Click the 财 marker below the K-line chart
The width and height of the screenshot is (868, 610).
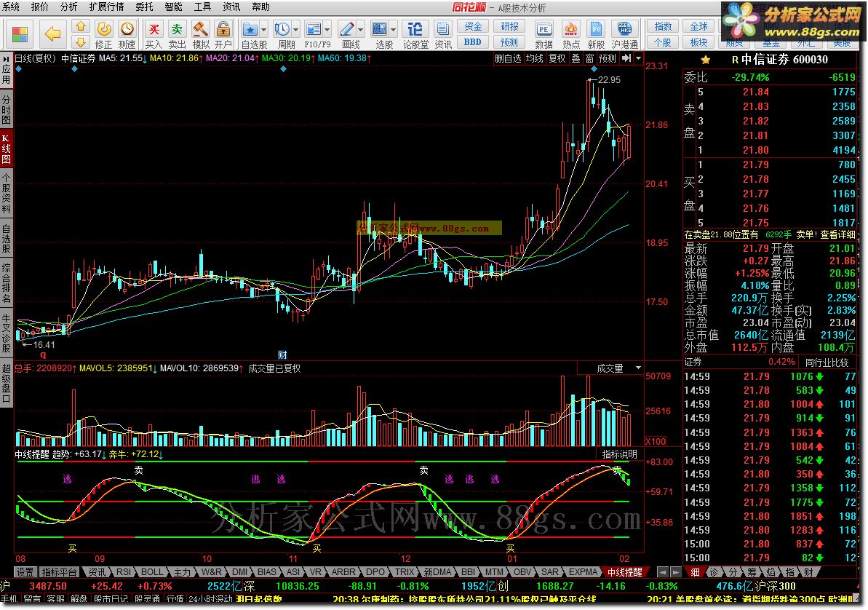pyautogui.click(x=282, y=354)
